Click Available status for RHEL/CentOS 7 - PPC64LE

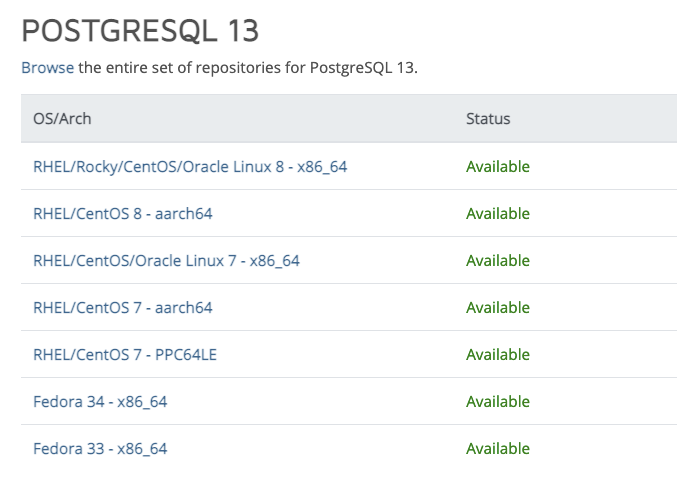(x=498, y=355)
